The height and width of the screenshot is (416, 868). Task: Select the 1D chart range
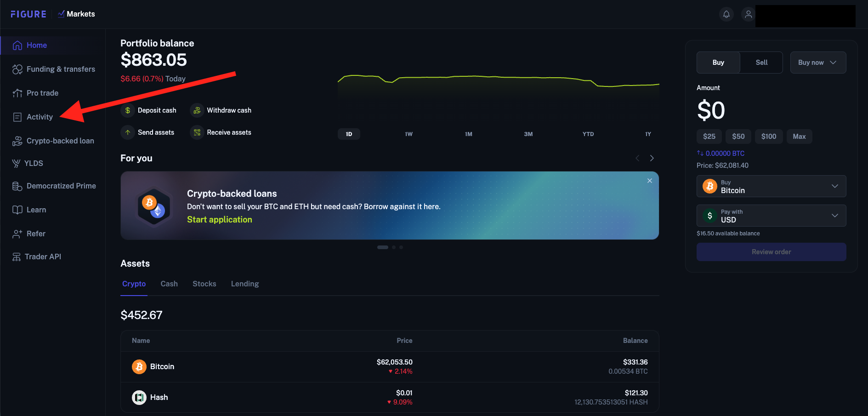[x=349, y=134]
